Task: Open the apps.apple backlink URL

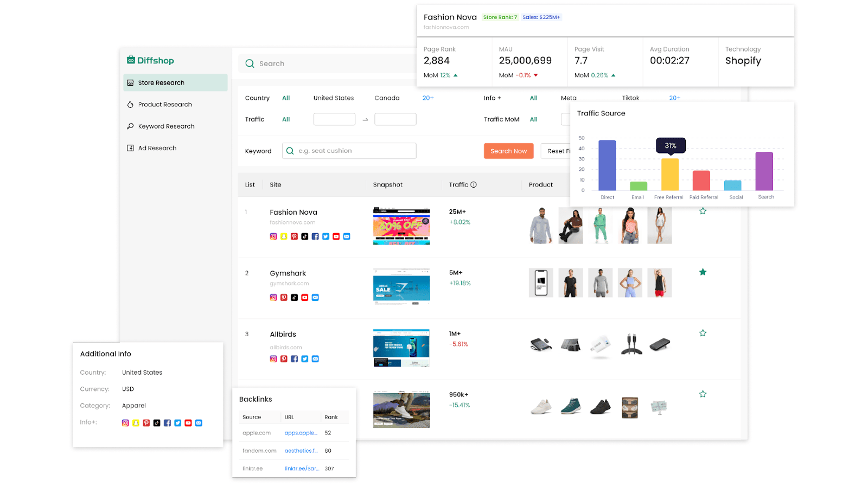Action: pos(301,433)
